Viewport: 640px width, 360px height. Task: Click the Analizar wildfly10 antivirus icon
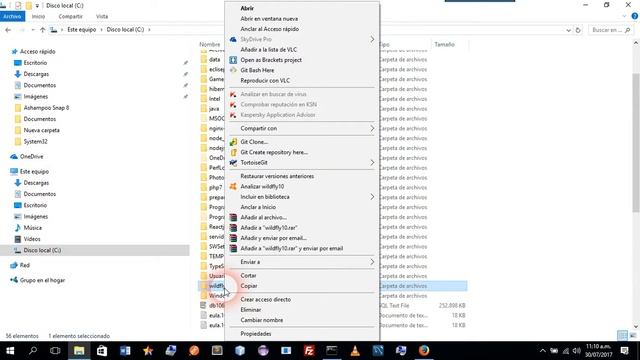[x=233, y=187]
